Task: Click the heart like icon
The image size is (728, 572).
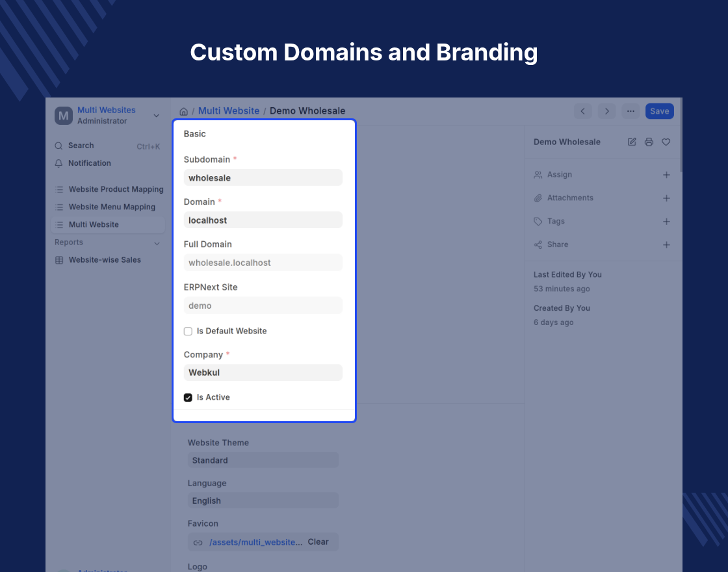Action: 666,142
